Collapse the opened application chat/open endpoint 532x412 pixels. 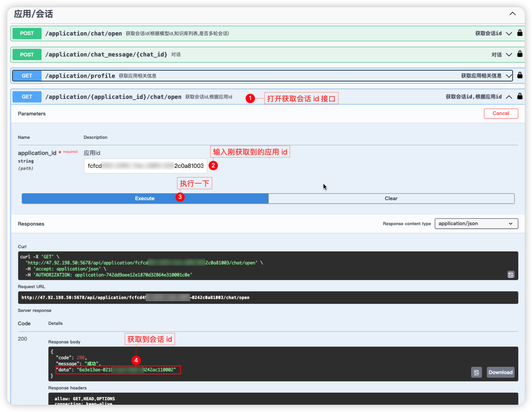pyautogui.click(x=509, y=96)
